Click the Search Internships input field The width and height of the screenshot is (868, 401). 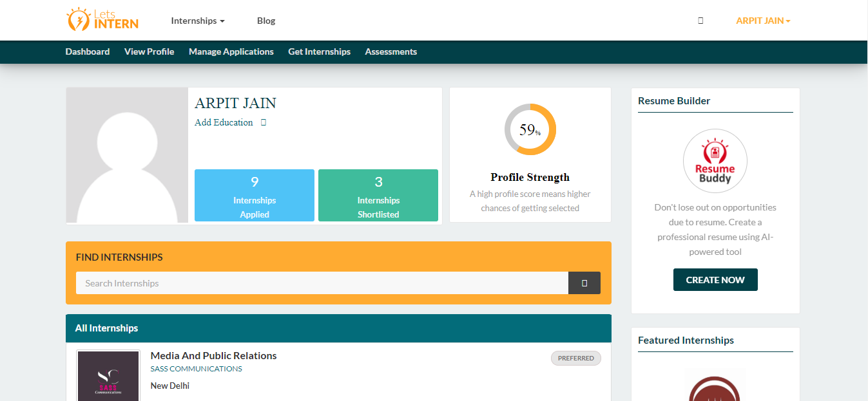(x=322, y=283)
